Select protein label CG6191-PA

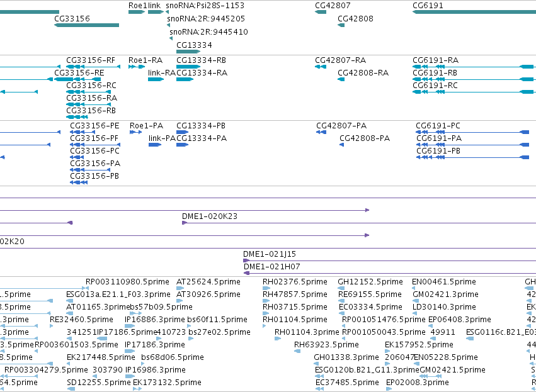pos(439,138)
